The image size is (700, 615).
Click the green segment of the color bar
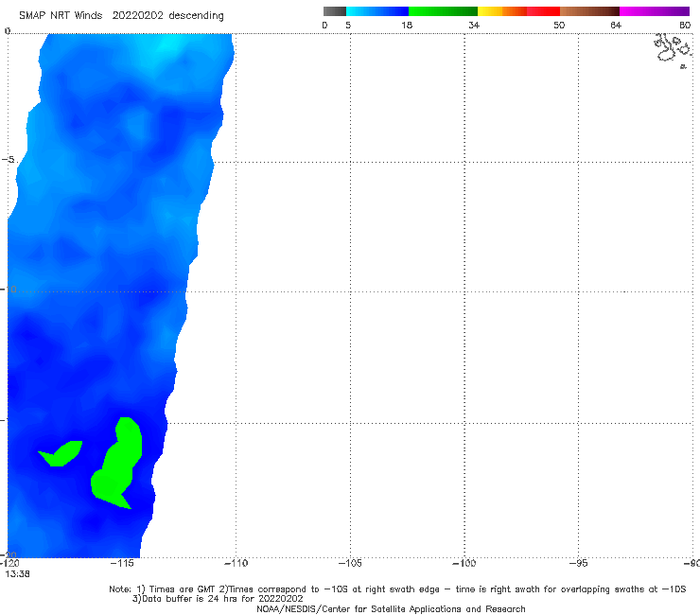(x=443, y=11)
